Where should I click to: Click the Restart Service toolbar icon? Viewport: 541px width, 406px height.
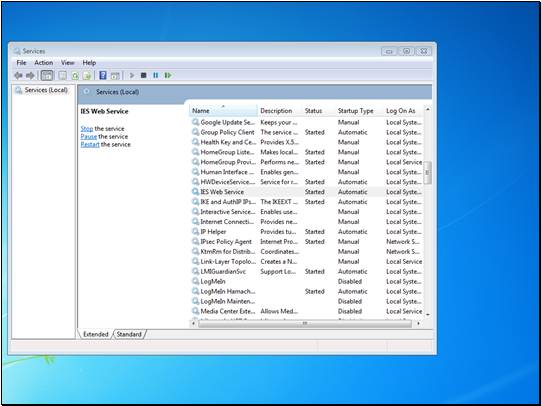pyautogui.click(x=168, y=75)
